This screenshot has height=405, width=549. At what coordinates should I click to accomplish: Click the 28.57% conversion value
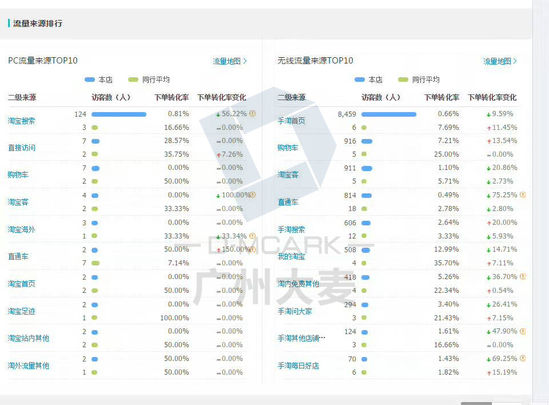pos(176,141)
